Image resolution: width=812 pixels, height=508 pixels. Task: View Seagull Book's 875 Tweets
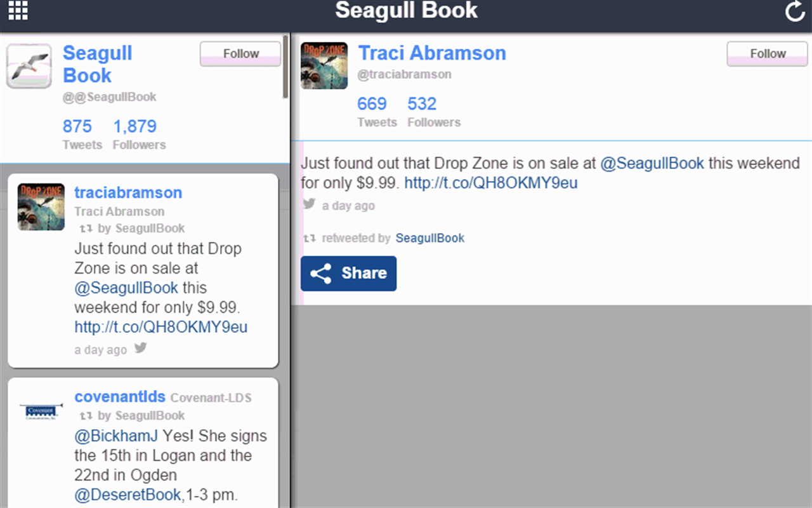click(77, 126)
